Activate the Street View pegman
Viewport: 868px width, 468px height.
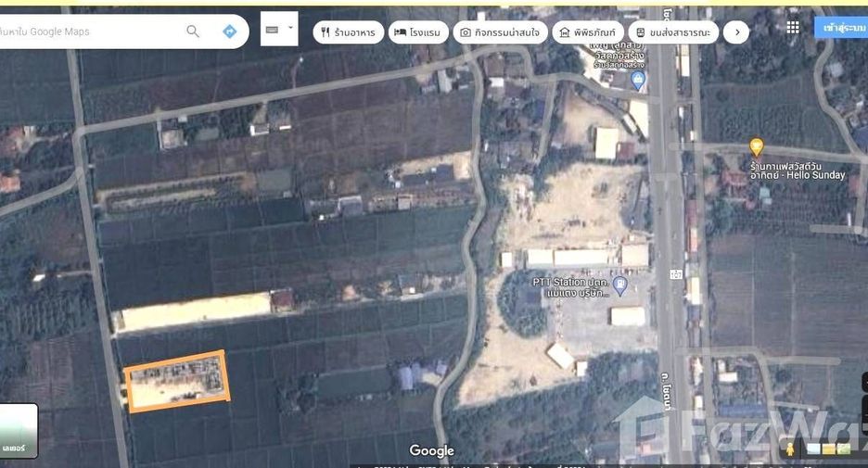pyautogui.click(x=790, y=449)
